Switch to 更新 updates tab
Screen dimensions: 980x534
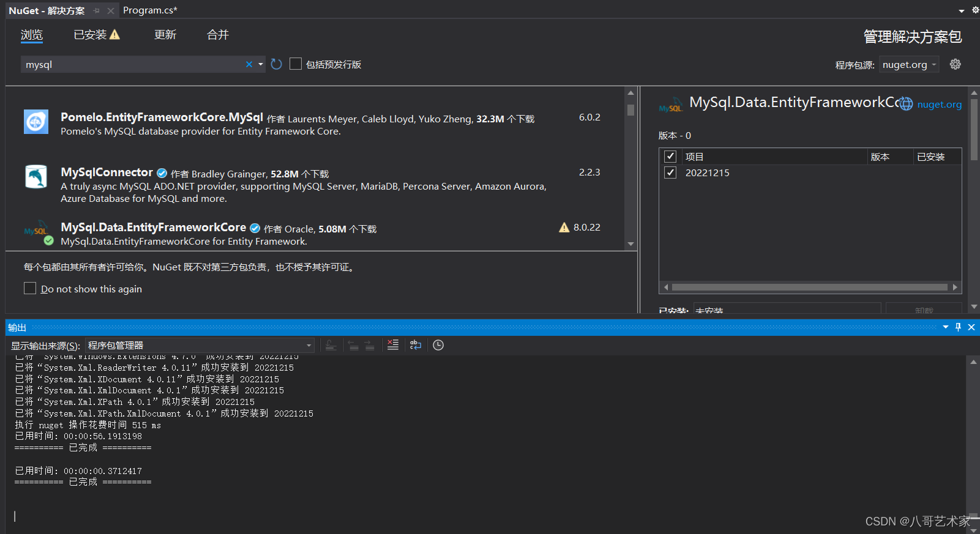click(x=165, y=35)
